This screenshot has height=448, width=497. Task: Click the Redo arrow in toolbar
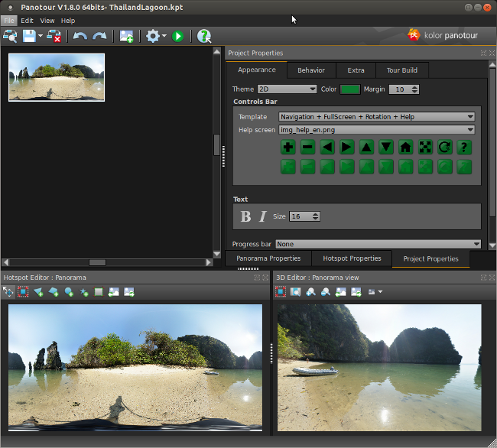(99, 36)
